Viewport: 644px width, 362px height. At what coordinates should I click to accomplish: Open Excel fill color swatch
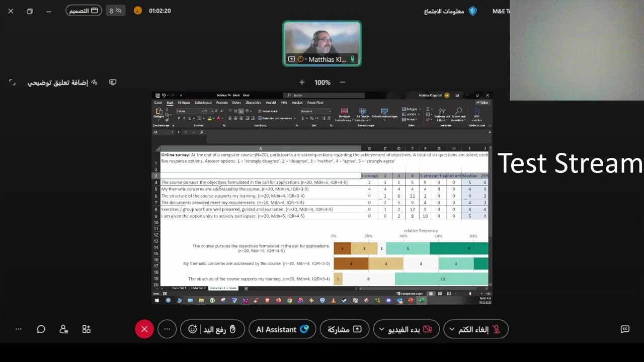[210, 118]
